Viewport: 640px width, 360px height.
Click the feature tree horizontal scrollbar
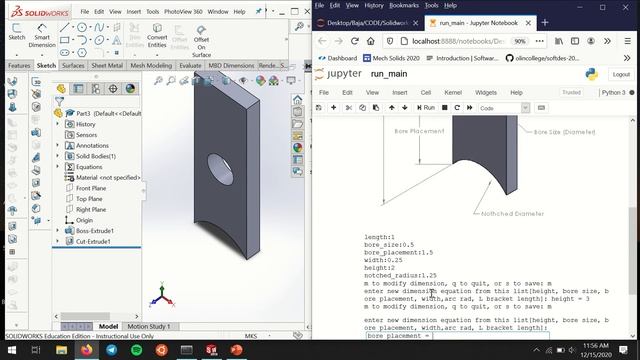coord(85,316)
